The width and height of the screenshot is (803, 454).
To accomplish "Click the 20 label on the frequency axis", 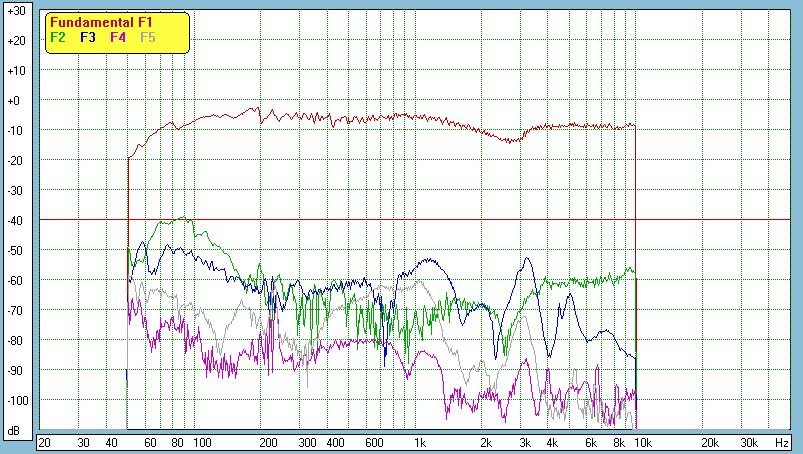I will tap(44, 441).
